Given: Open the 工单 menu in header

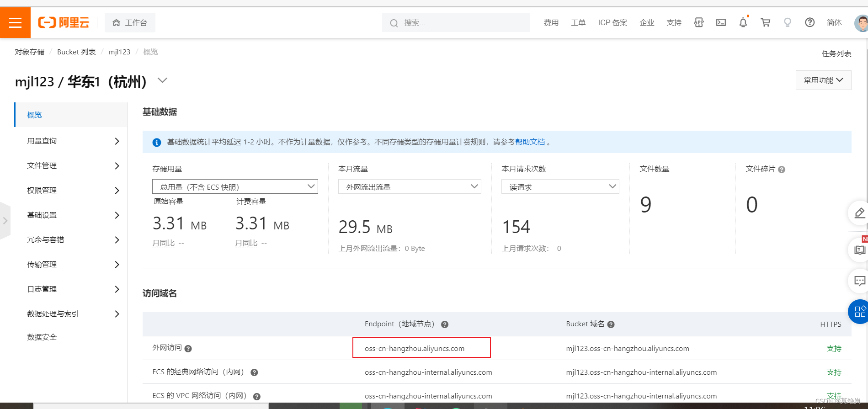Looking at the screenshot, I should 578,23.
